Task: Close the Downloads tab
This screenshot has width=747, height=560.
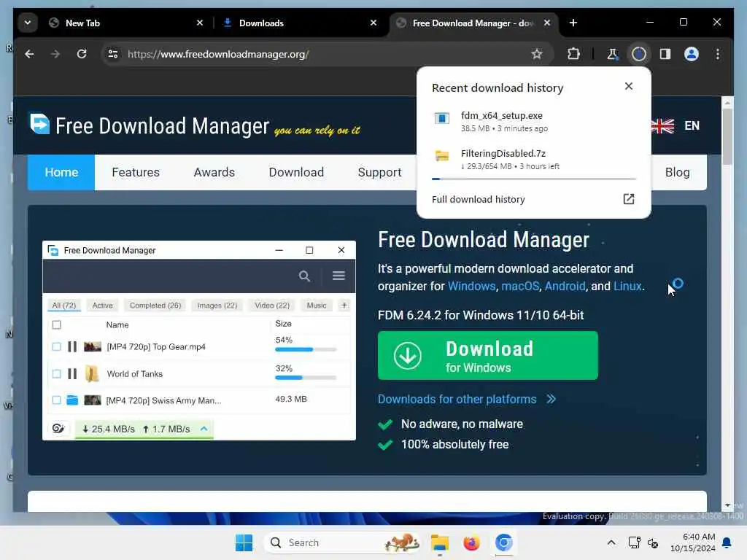Action: point(373,23)
